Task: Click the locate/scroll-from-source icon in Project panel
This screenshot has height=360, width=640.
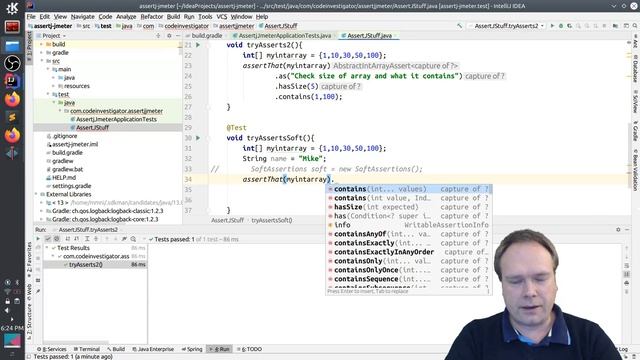Action: coord(158,36)
